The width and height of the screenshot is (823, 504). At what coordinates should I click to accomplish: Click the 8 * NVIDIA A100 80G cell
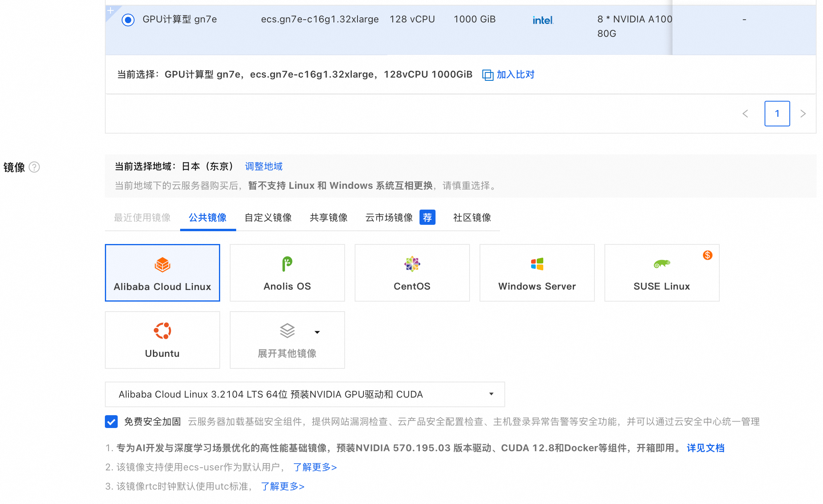(635, 26)
